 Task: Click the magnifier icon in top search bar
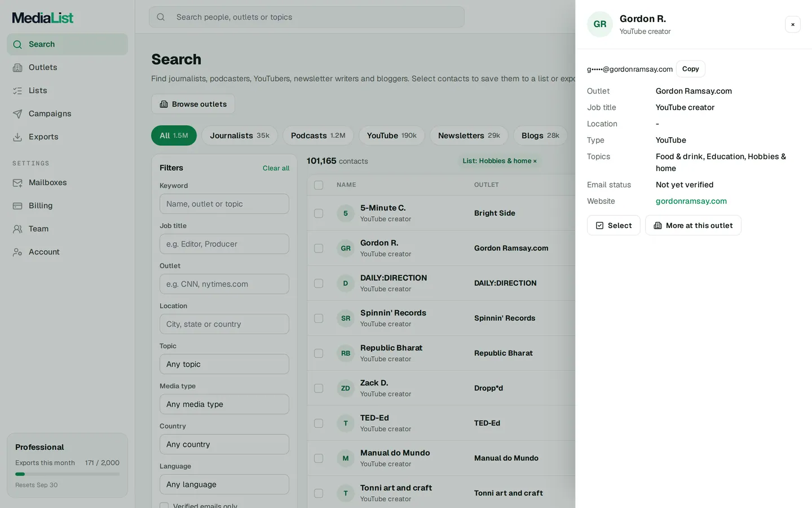(161, 17)
